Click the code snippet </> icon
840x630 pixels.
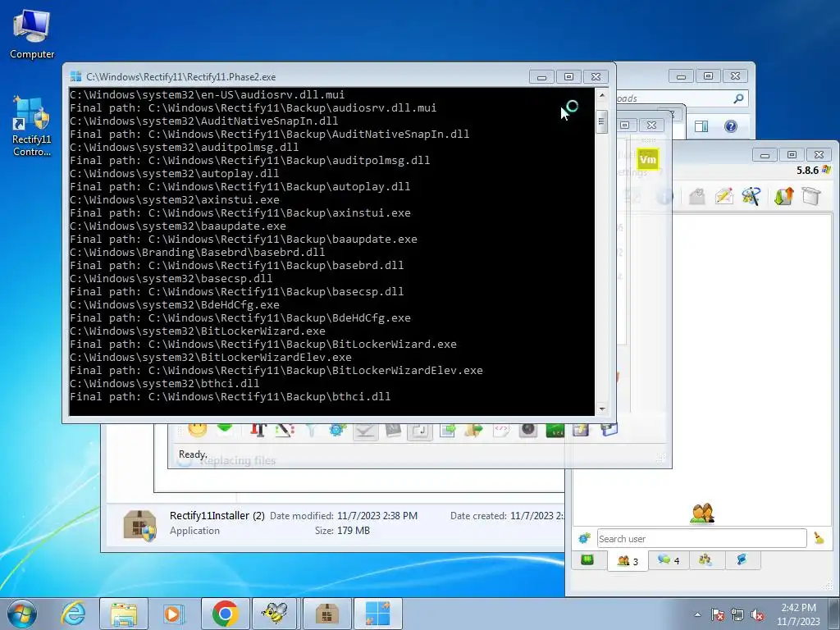tap(501, 430)
